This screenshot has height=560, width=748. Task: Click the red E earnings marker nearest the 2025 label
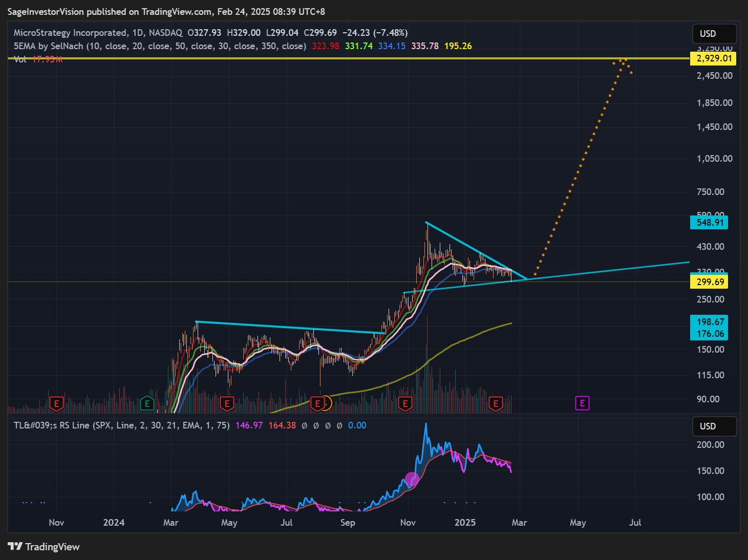click(x=496, y=403)
